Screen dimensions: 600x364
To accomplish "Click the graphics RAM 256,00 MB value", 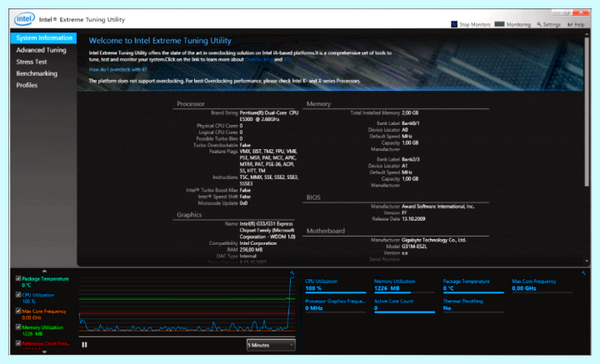I will (x=251, y=250).
